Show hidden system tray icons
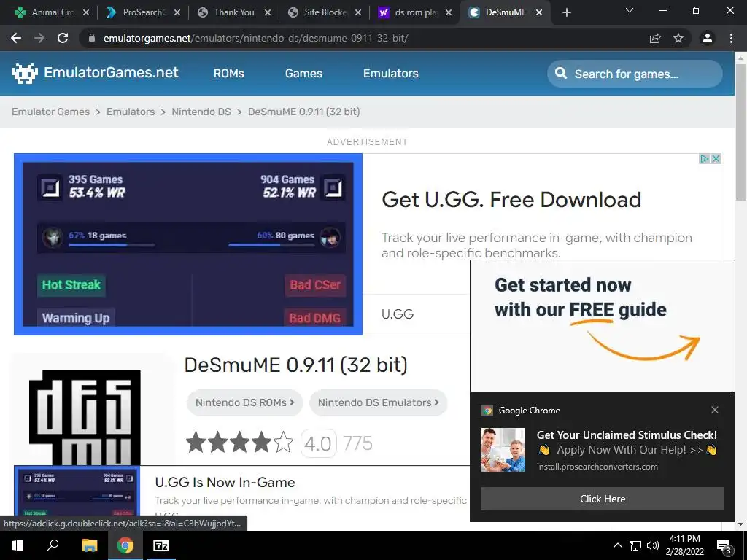This screenshot has width=747, height=560. click(x=617, y=545)
